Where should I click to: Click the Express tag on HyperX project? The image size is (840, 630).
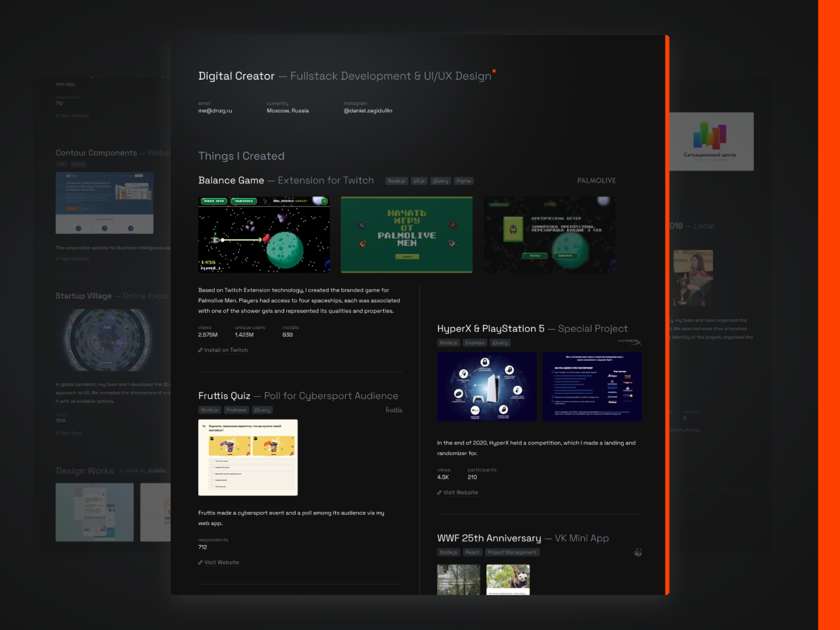(474, 343)
